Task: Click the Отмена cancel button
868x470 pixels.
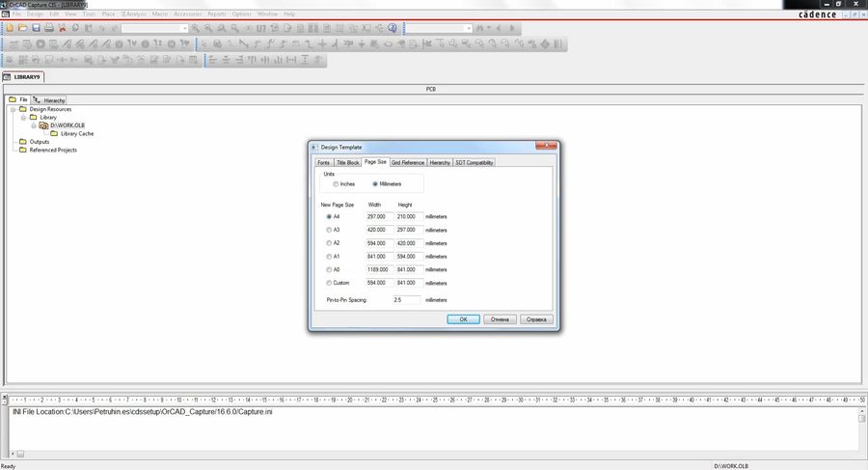Action: pyautogui.click(x=500, y=319)
